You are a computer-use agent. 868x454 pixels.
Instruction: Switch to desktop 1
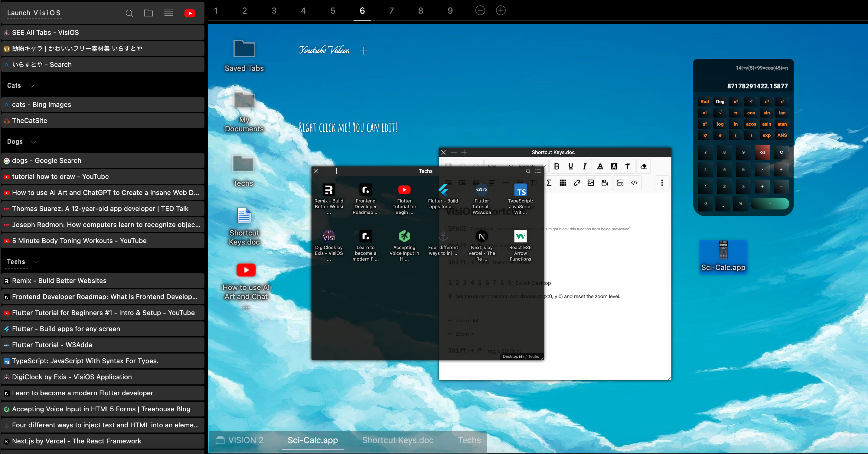[x=216, y=11]
